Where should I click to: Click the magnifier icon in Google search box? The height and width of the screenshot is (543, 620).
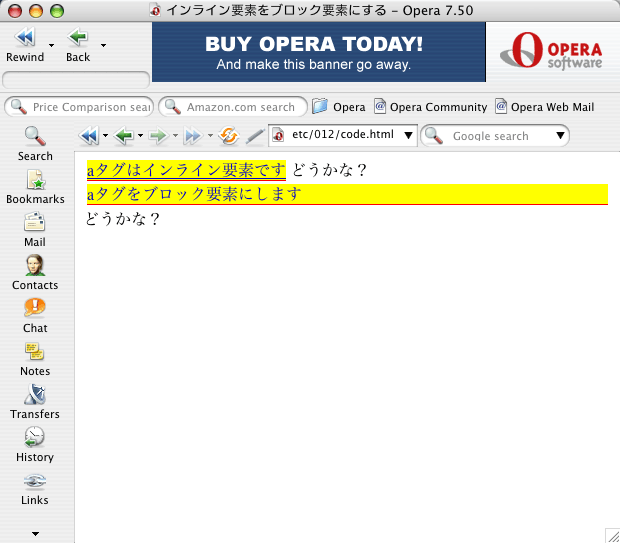tap(434, 136)
